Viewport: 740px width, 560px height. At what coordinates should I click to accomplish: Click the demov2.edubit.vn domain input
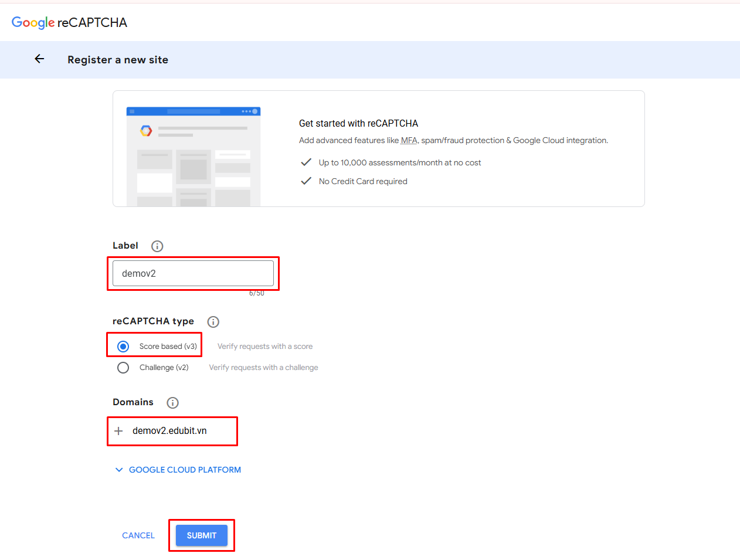(176, 431)
